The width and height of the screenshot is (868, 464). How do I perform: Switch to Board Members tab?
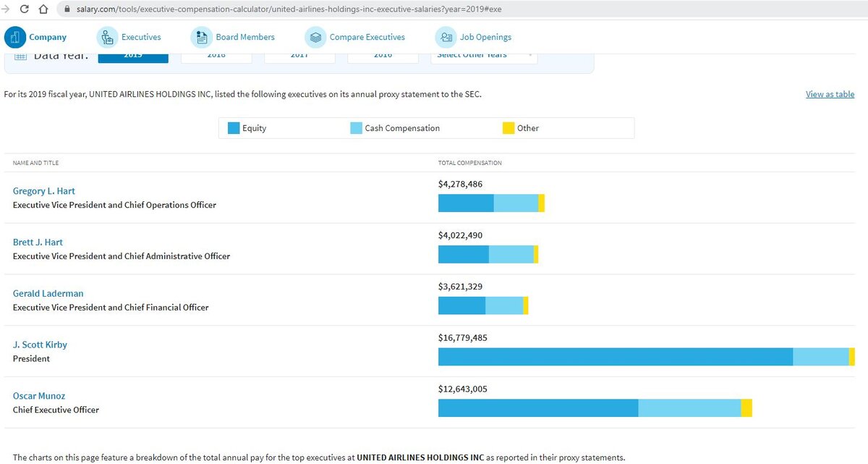pyautogui.click(x=245, y=37)
